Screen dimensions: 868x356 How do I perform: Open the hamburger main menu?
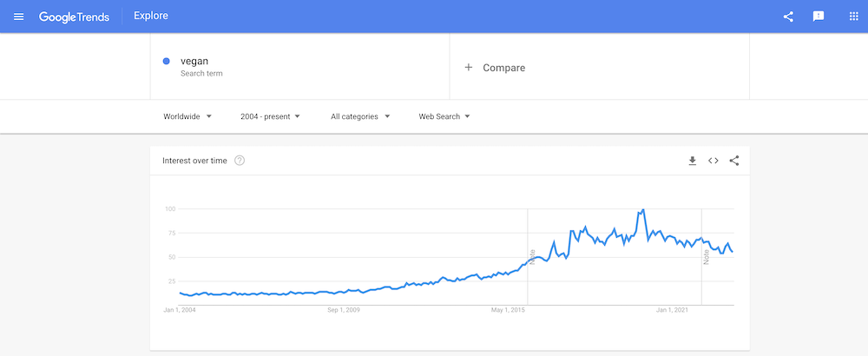coord(19,16)
